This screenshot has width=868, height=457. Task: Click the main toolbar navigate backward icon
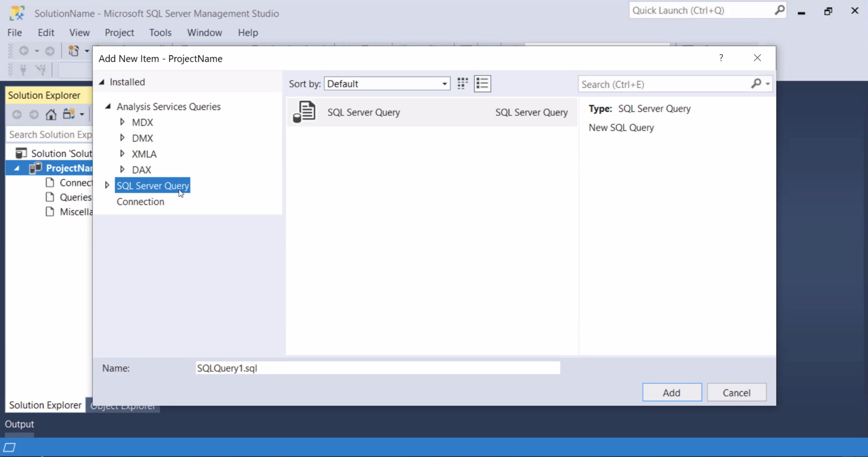coord(24,51)
